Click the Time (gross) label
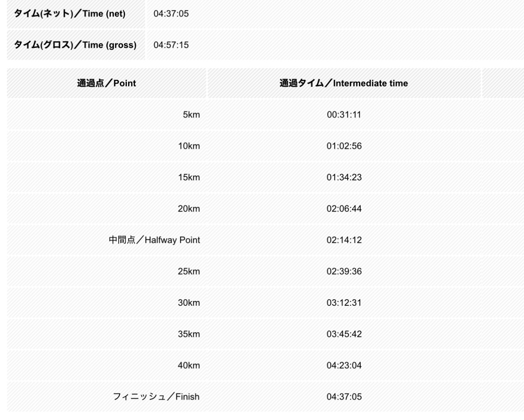Image resolution: width=524 pixels, height=420 pixels. 76,45
